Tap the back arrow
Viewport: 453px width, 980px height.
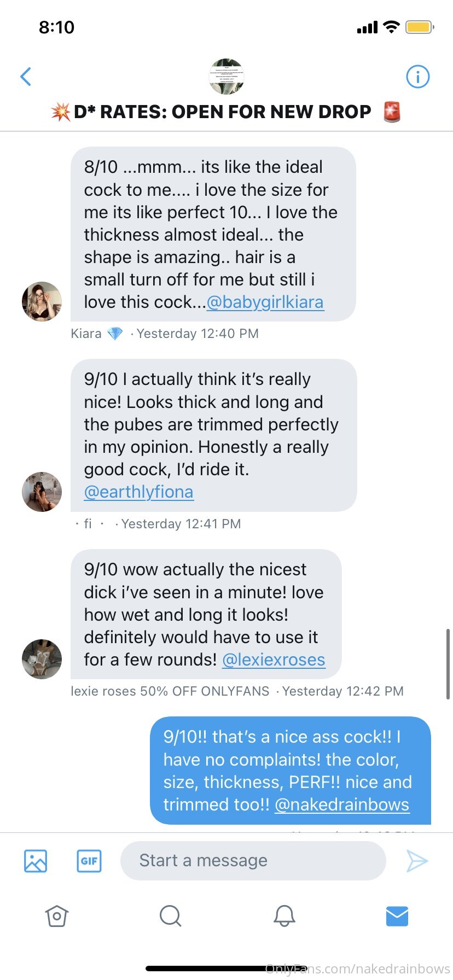(x=26, y=77)
